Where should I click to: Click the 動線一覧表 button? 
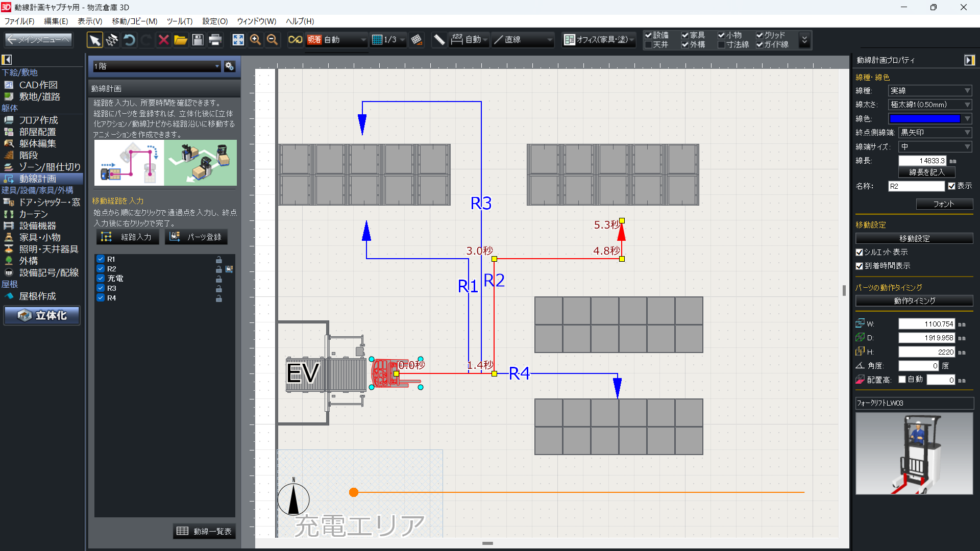(204, 531)
